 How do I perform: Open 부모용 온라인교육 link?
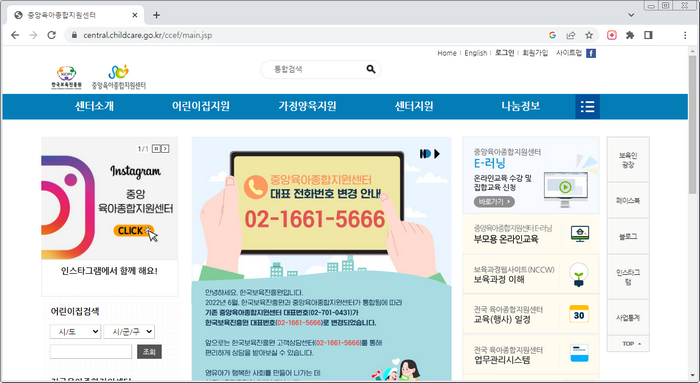coord(506,239)
